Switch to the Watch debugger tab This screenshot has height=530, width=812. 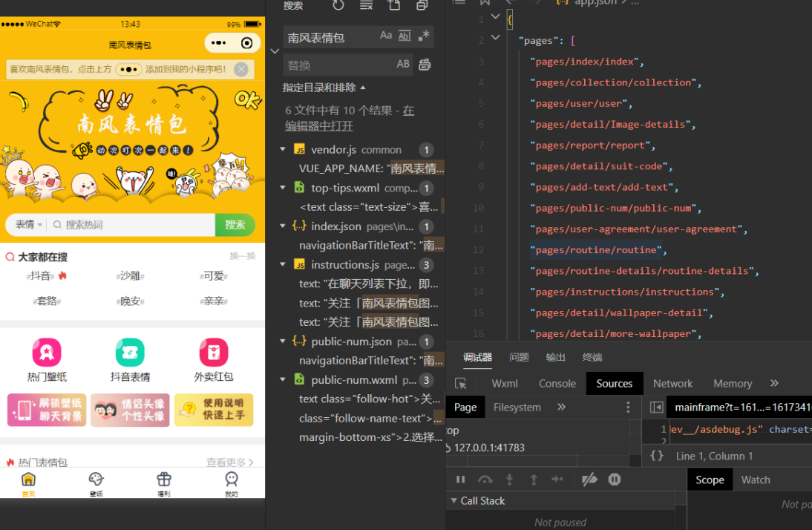[x=756, y=480]
